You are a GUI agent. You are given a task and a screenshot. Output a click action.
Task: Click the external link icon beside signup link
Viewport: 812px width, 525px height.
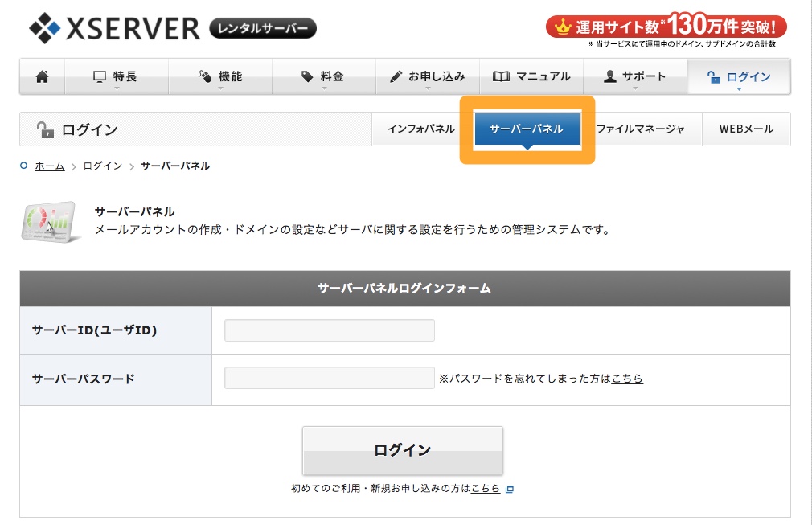(x=510, y=489)
